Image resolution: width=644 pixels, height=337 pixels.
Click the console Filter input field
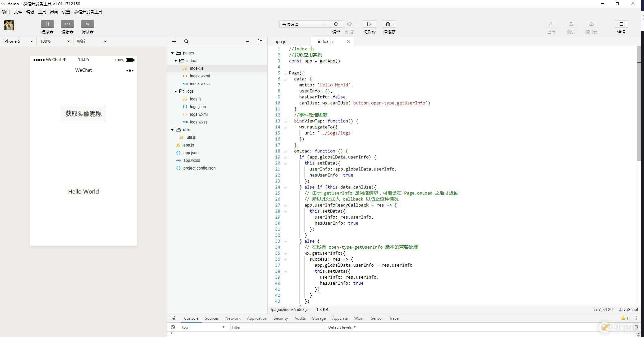(278, 327)
